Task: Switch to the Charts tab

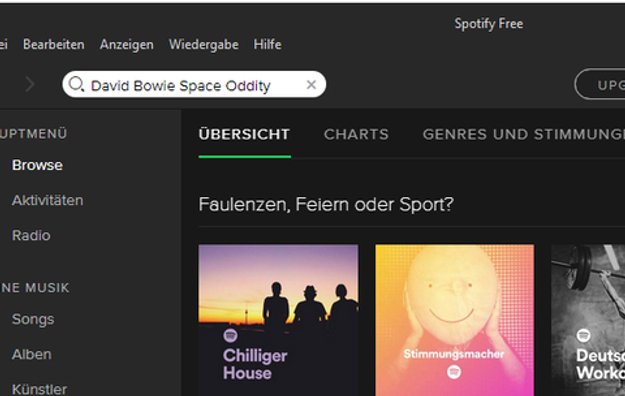Action: point(356,134)
